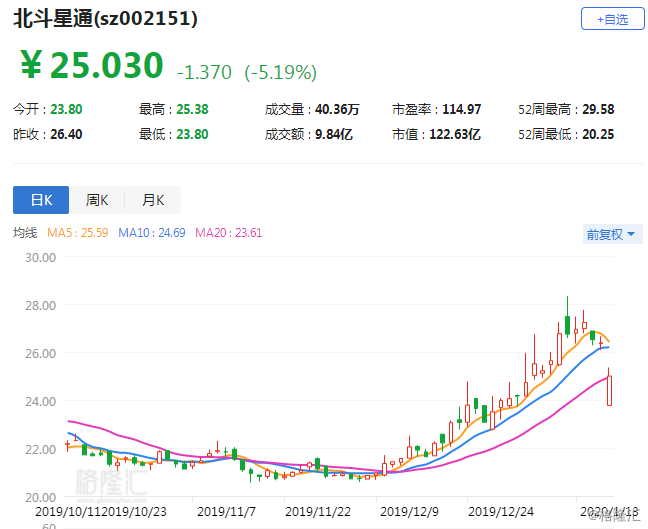Click the 今开 value 23.80

click(x=66, y=109)
